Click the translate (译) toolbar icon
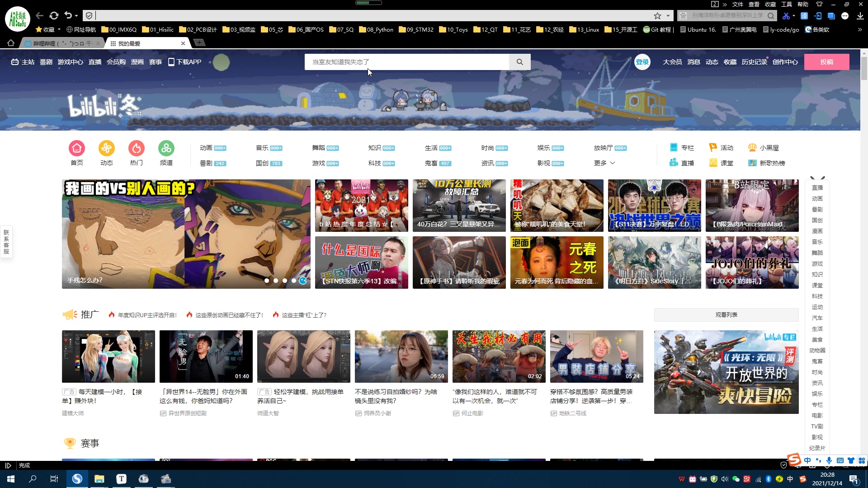868x488 pixels. click(804, 16)
